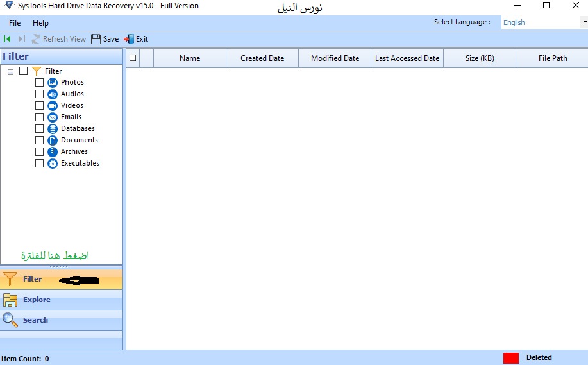Click the green first-item navigation arrow
588x365 pixels.
[8, 39]
